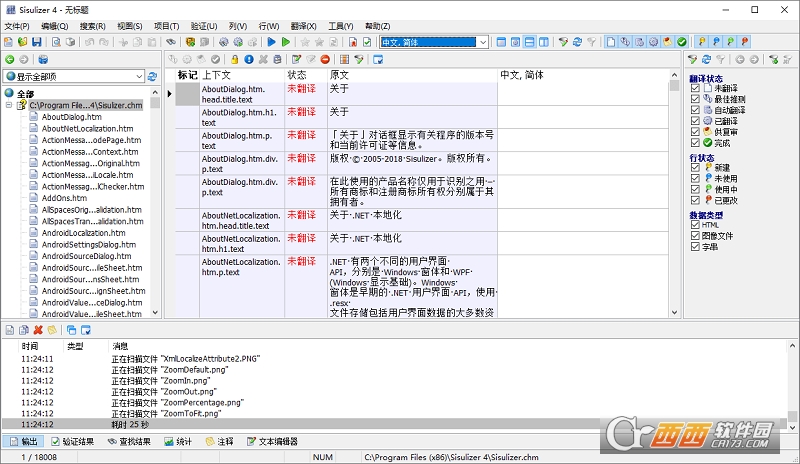The image size is (800, 464).
Task: Click the binoculars find icon
Action: coord(171,42)
